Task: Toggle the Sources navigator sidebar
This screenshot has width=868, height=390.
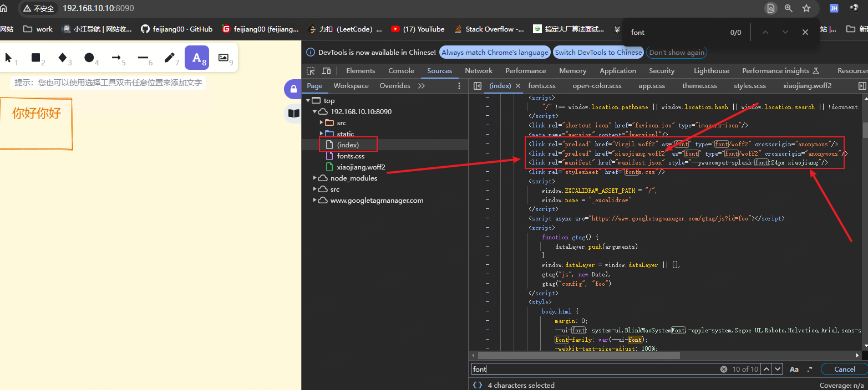Action: pyautogui.click(x=478, y=86)
